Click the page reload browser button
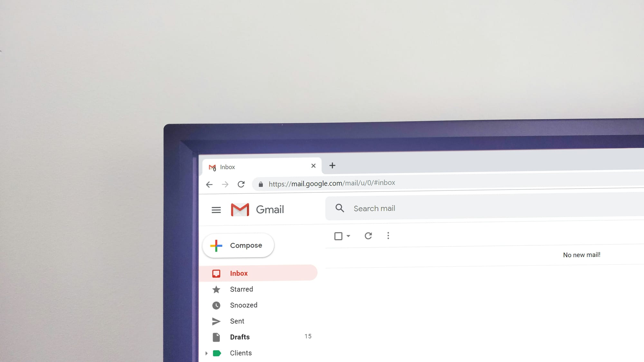 [241, 183]
